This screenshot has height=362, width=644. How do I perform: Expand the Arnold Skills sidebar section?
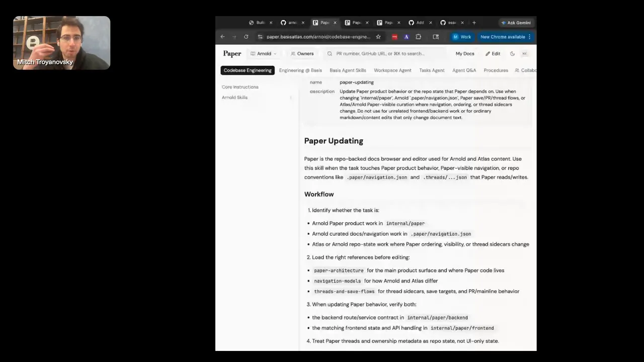click(290, 98)
